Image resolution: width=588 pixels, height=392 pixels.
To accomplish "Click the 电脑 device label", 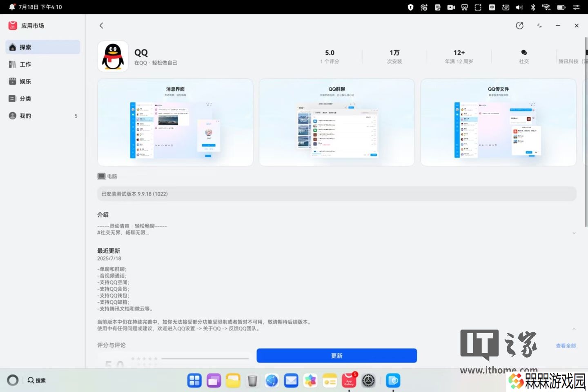I will [107, 176].
